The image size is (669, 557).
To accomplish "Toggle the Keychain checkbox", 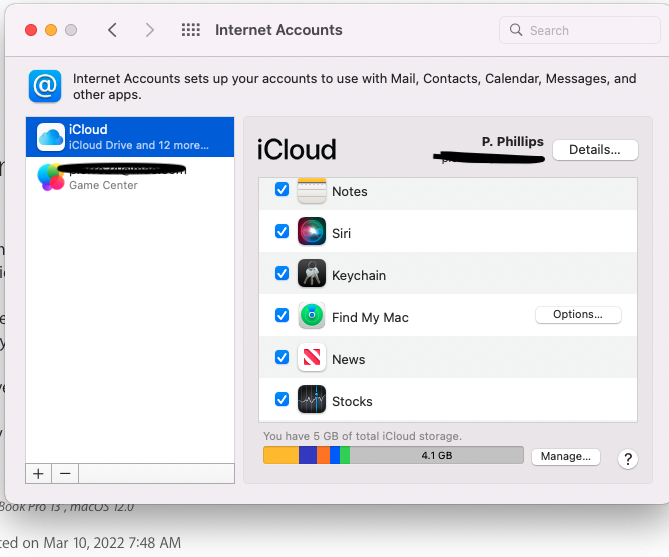I will 282,273.
